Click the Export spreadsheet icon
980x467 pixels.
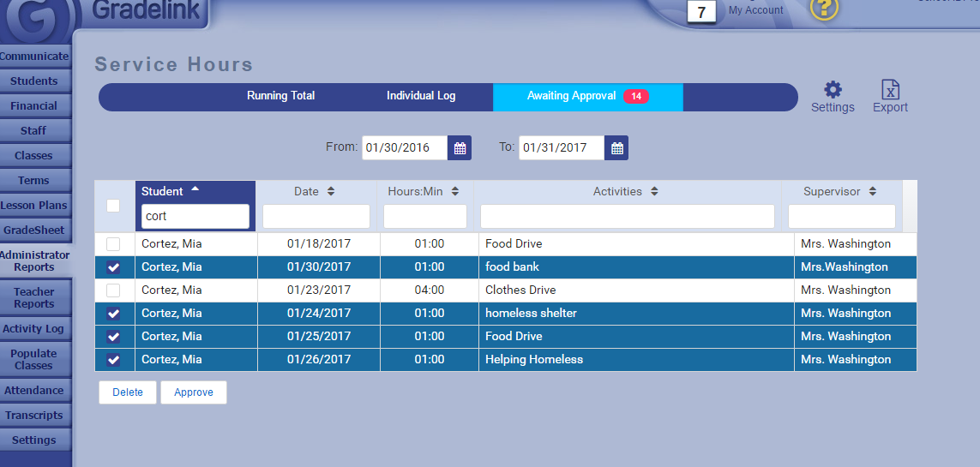[x=890, y=91]
